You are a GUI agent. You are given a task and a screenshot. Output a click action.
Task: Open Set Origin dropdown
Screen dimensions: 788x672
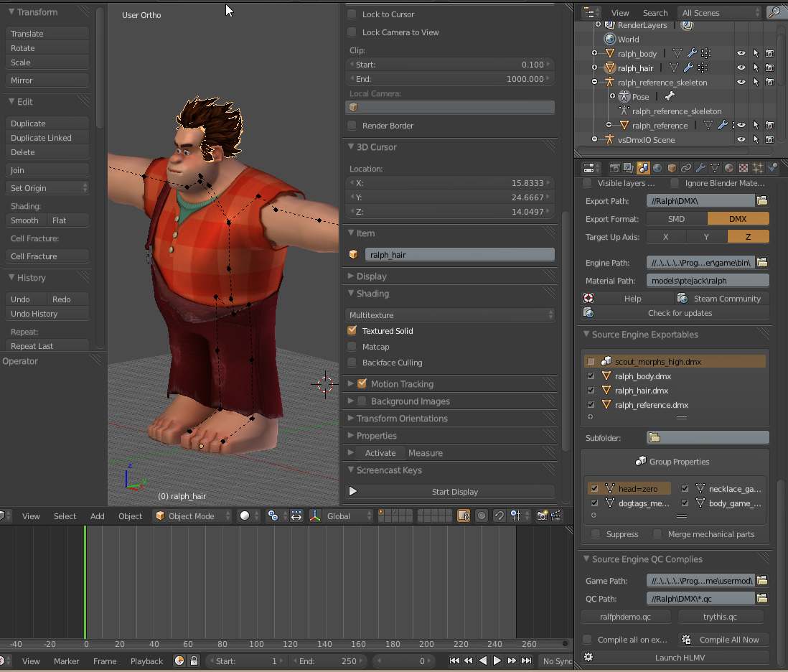coord(47,188)
